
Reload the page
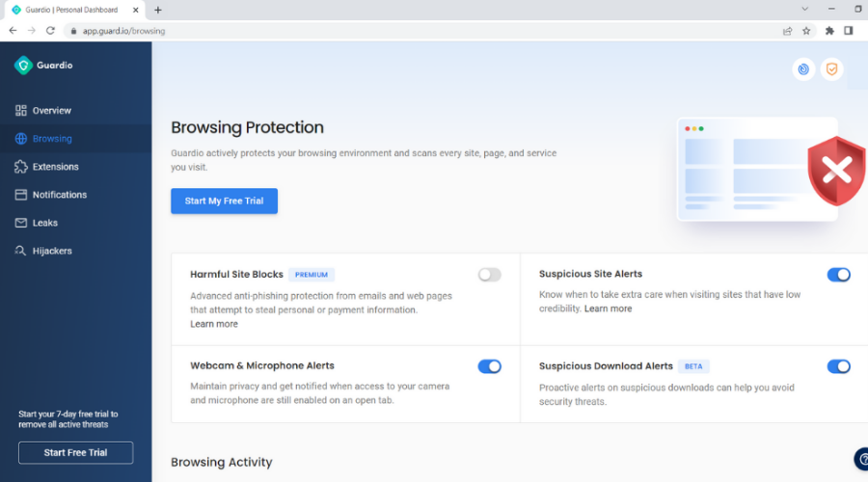[50, 31]
